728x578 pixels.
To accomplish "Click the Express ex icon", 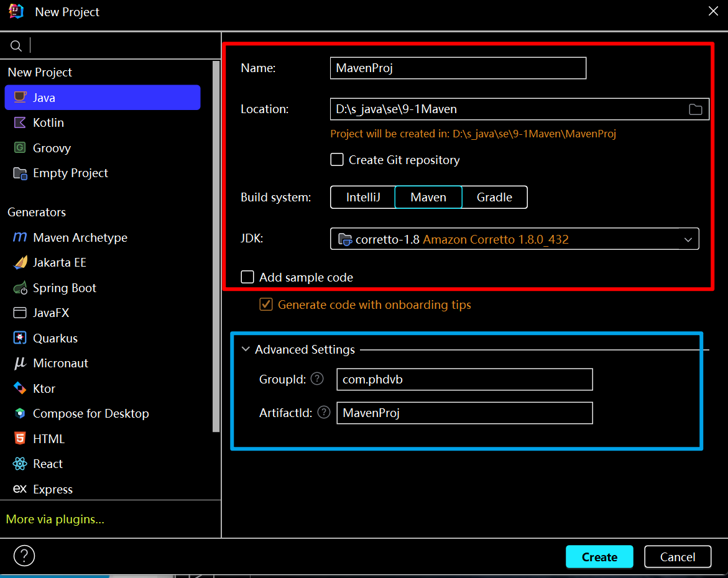I will click(x=19, y=489).
